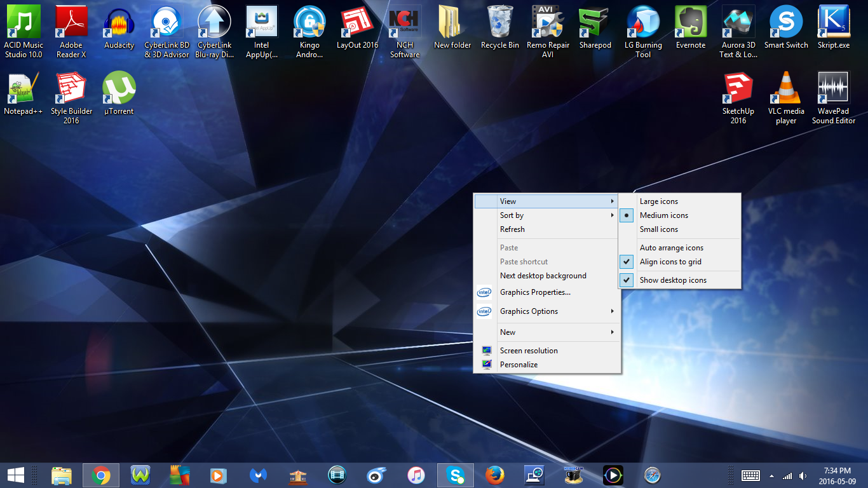The image size is (868, 488).
Task: Launch Firefox from the taskbar
Action: point(494,475)
